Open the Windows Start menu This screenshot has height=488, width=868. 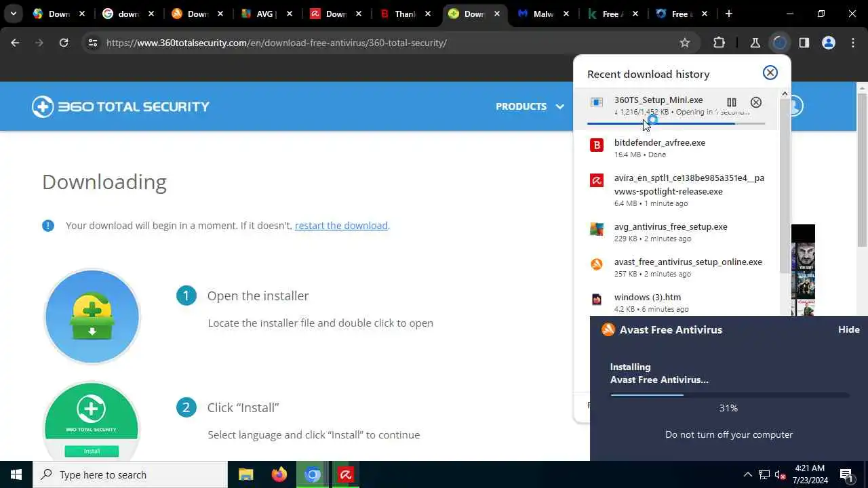coord(16,474)
